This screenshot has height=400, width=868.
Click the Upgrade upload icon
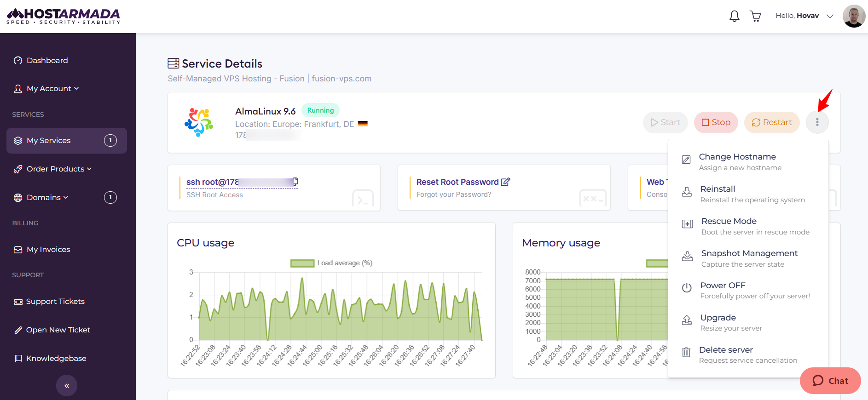(x=687, y=320)
